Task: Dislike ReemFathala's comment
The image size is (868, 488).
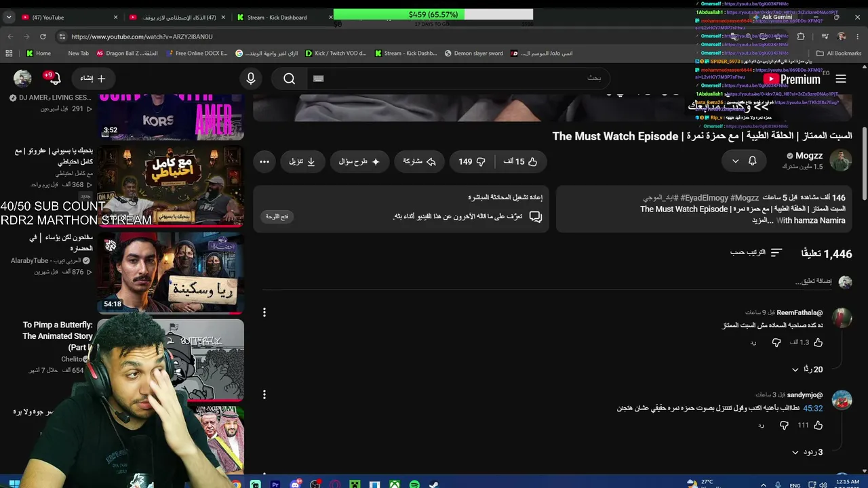Action: click(776, 343)
